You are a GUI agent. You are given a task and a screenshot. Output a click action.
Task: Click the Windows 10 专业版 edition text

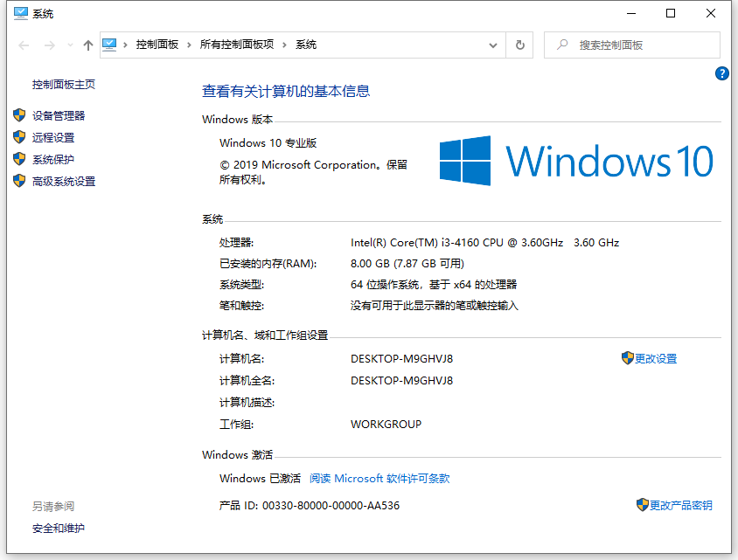click(268, 143)
